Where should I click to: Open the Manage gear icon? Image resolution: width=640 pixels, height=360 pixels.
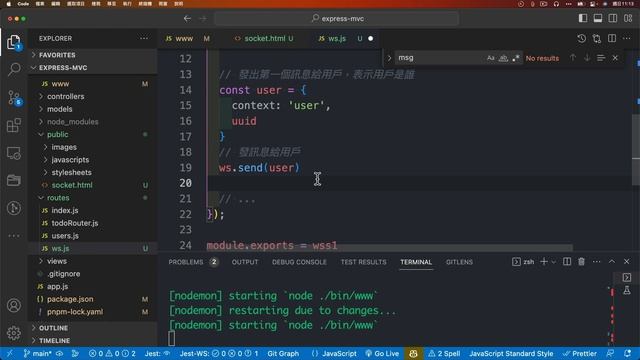click(14, 333)
